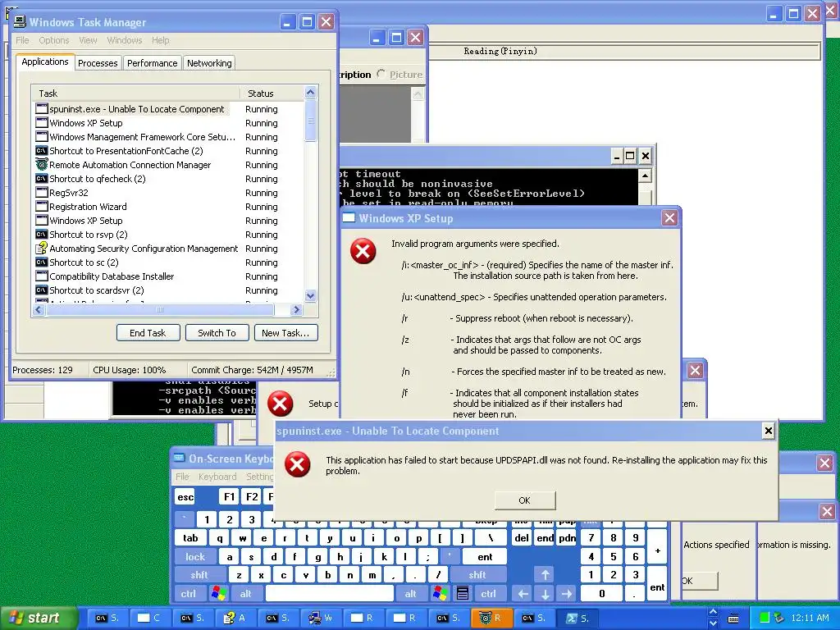The width and height of the screenshot is (840, 630).
Task: Click the Task column header
Action: click(x=135, y=94)
